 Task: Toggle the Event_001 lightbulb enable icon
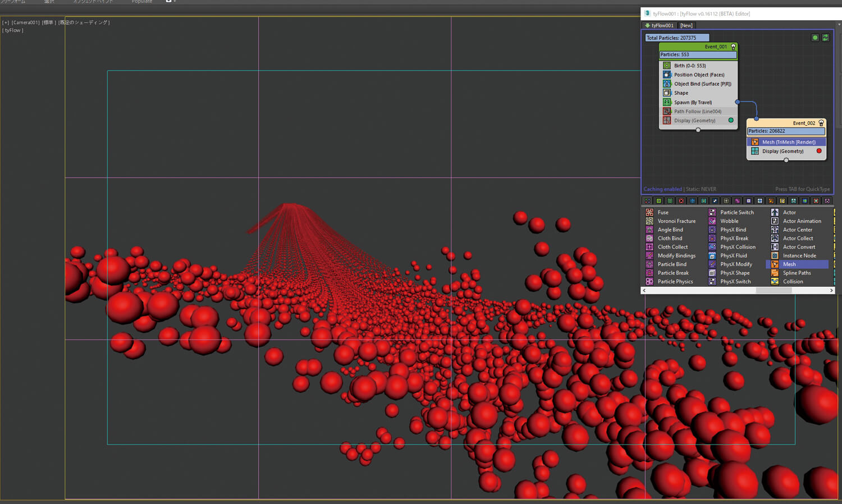click(x=733, y=47)
